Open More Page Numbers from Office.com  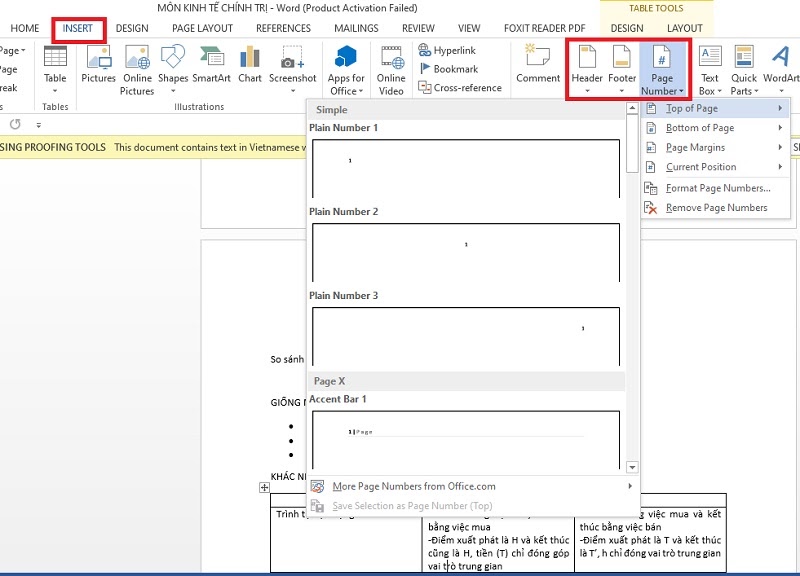472,486
